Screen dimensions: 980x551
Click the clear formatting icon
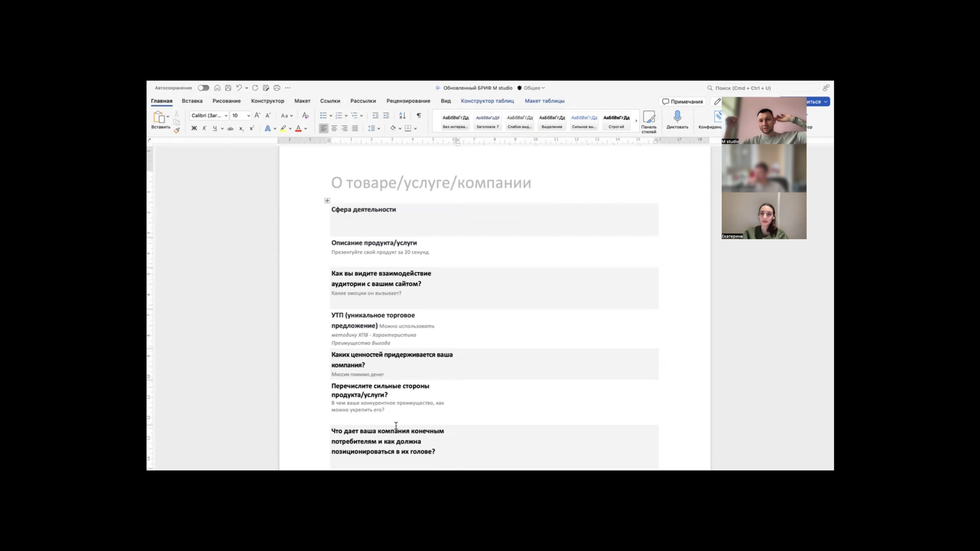click(305, 116)
